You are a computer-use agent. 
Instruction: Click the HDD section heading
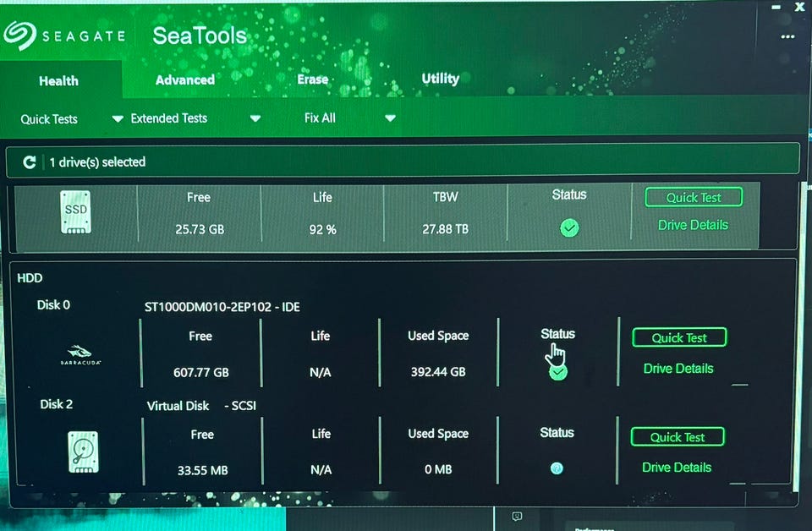30,278
